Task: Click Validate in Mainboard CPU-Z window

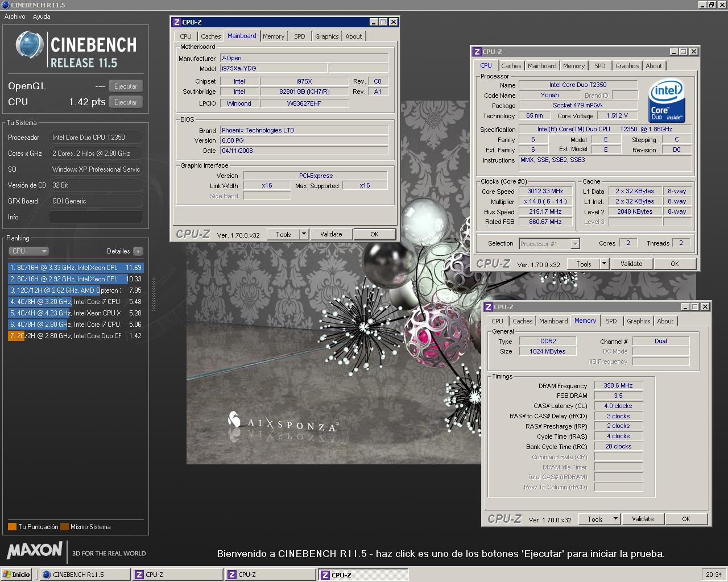Action: point(331,234)
